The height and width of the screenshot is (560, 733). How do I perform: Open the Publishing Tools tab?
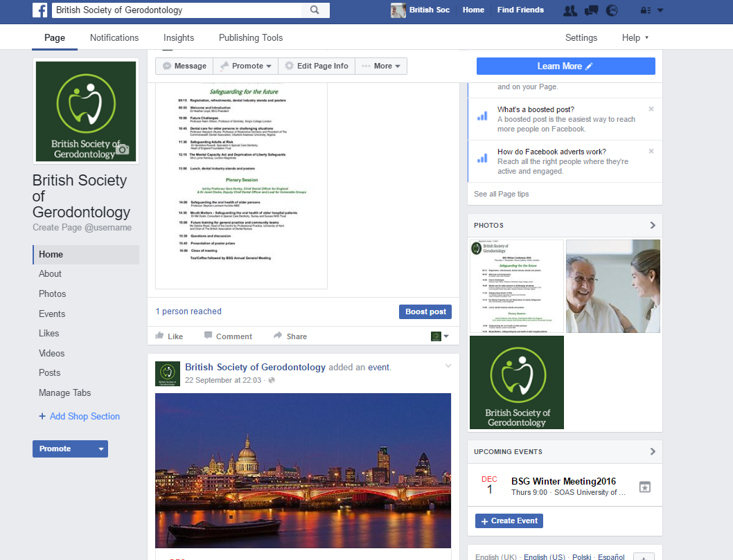(x=251, y=38)
